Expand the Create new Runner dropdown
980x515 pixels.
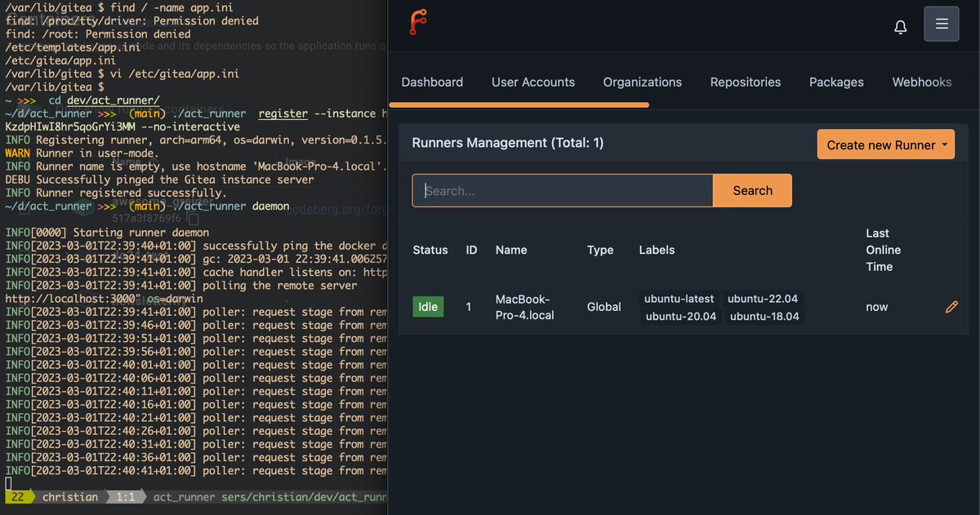885,144
